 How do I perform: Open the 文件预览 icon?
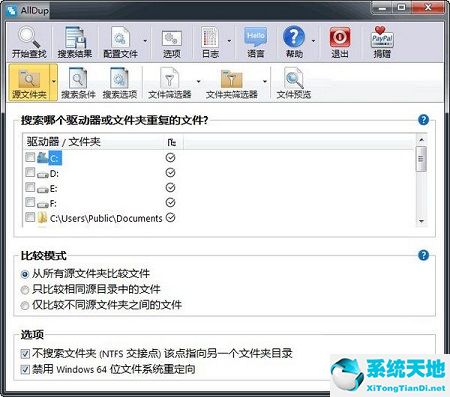point(293,78)
